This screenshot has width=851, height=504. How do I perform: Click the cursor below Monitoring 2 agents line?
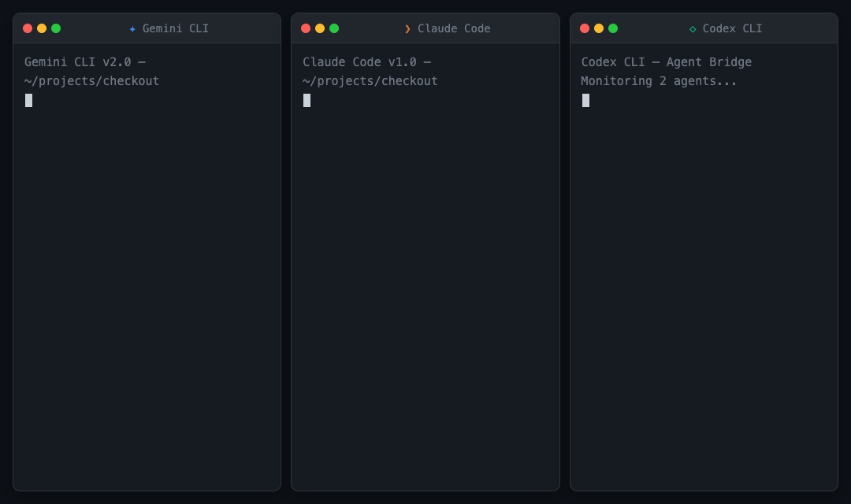pyautogui.click(x=585, y=100)
